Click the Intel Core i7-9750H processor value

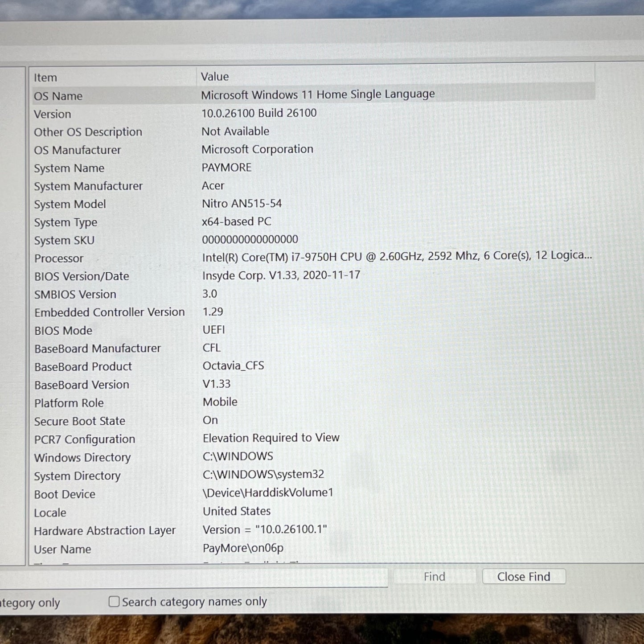coord(397,256)
